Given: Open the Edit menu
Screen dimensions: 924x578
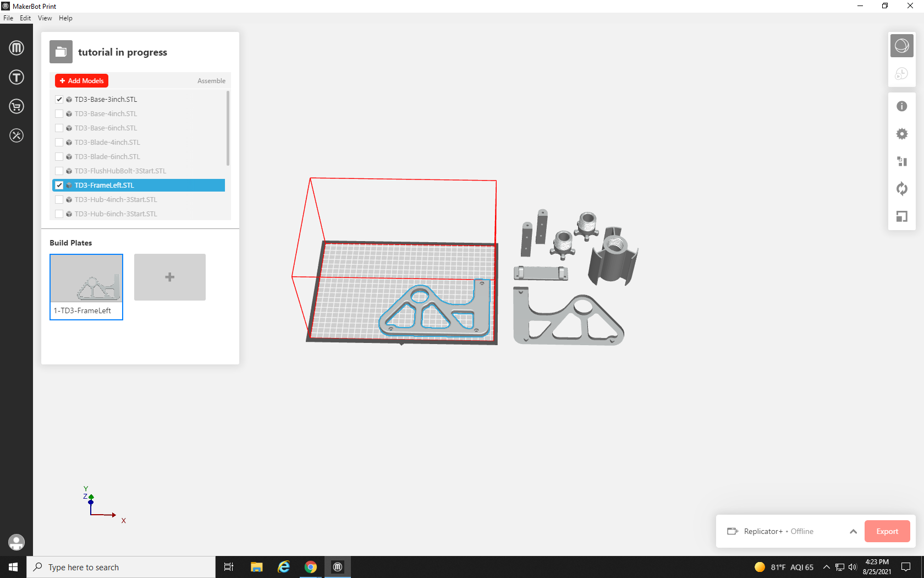Looking at the screenshot, I should [x=25, y=18].
